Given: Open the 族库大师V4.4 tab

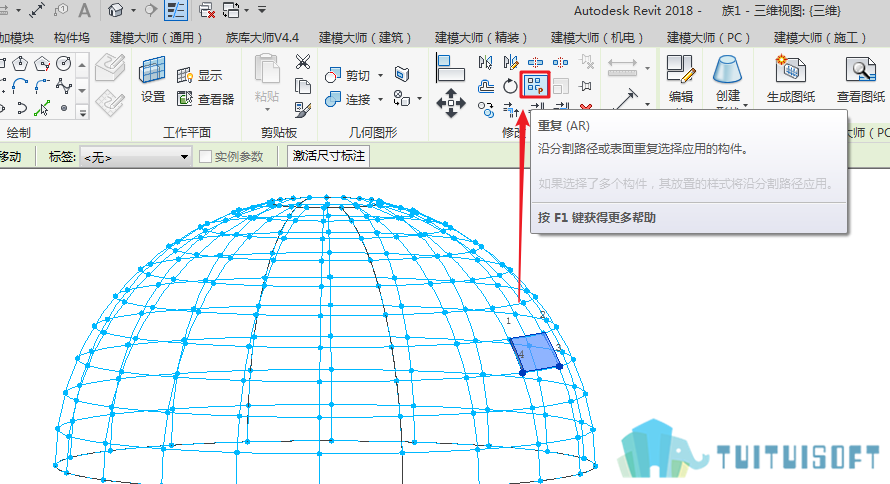Looking at the screenshot, I should [262, 37].
